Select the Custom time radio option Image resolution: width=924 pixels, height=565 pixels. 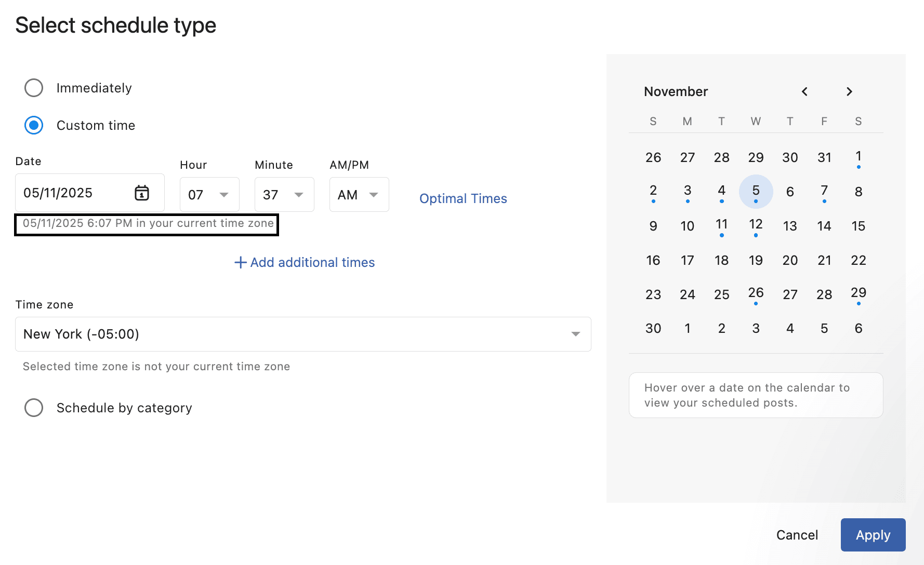[34, 125]
